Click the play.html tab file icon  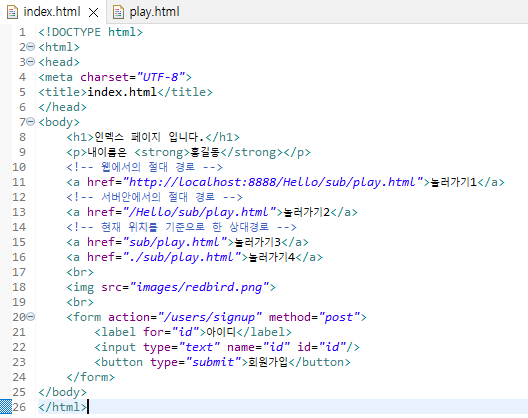pyautogui.click(x=118, y=12)
